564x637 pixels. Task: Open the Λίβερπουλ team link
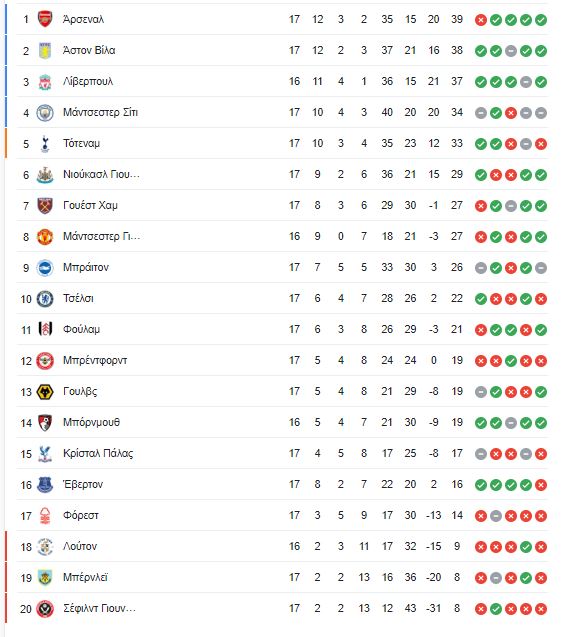pyautogui.click(x=88, y=81)
